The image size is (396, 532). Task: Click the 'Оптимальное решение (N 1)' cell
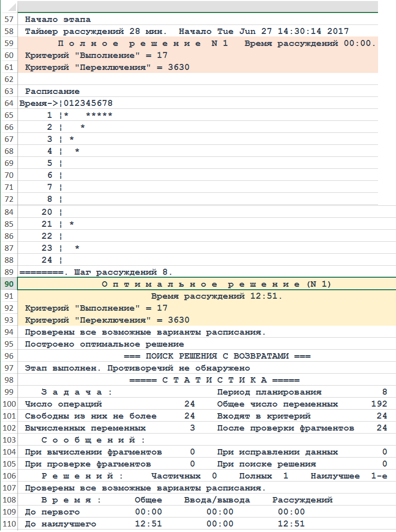(x=216, y=284)
